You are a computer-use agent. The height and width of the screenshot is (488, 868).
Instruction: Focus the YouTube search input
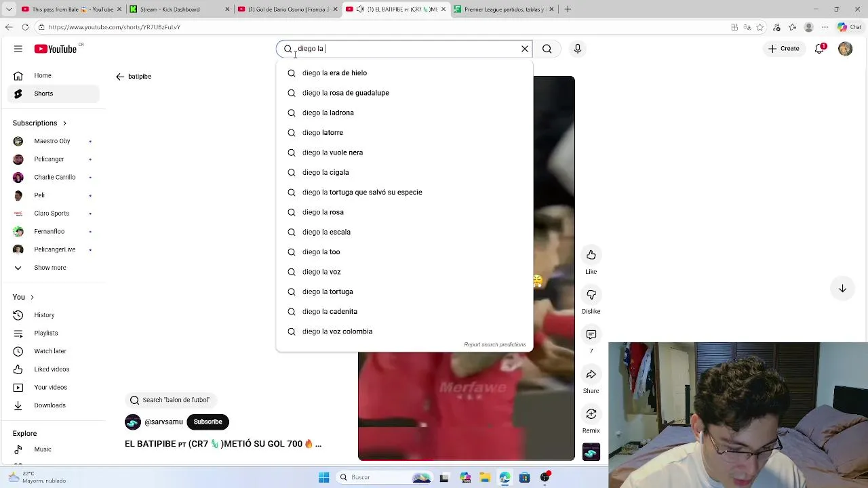click(407, 49)
